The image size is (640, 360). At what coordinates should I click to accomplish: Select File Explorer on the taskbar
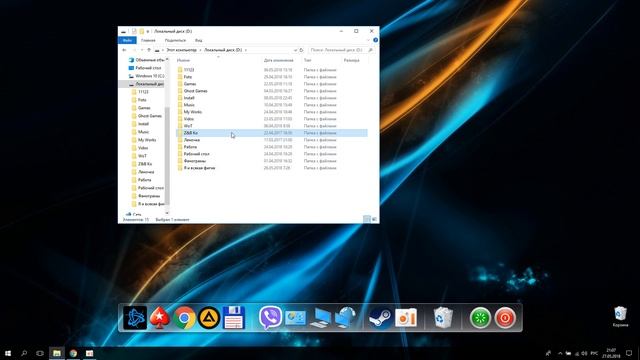coord(57,353)
